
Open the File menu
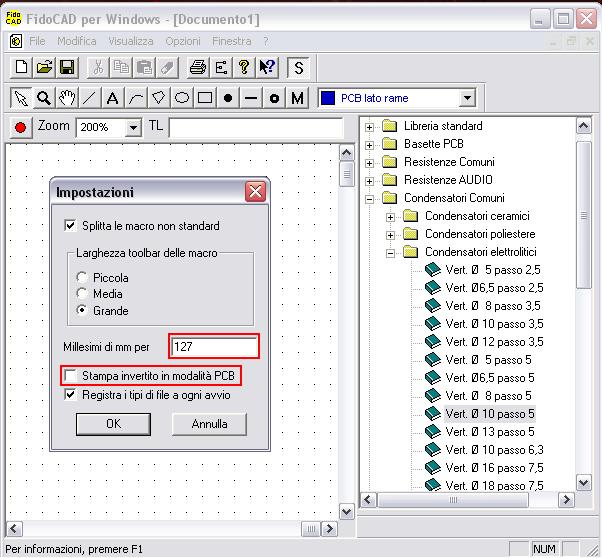pos(37,41)
